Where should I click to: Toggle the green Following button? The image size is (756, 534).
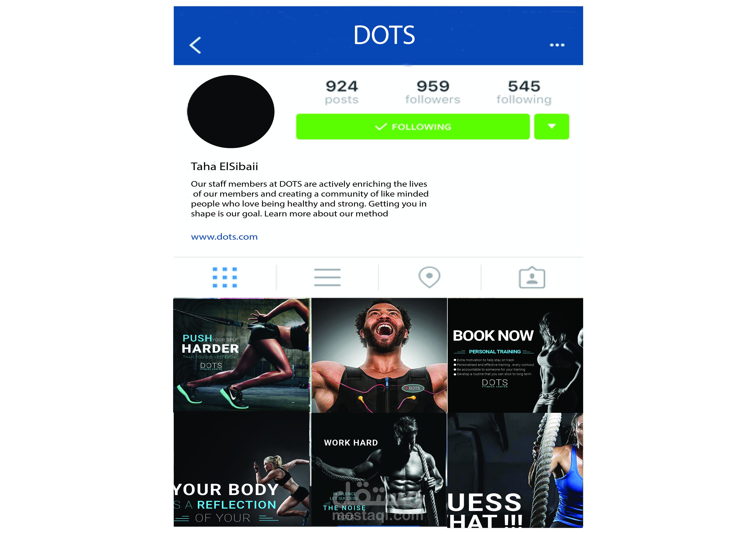413,127
